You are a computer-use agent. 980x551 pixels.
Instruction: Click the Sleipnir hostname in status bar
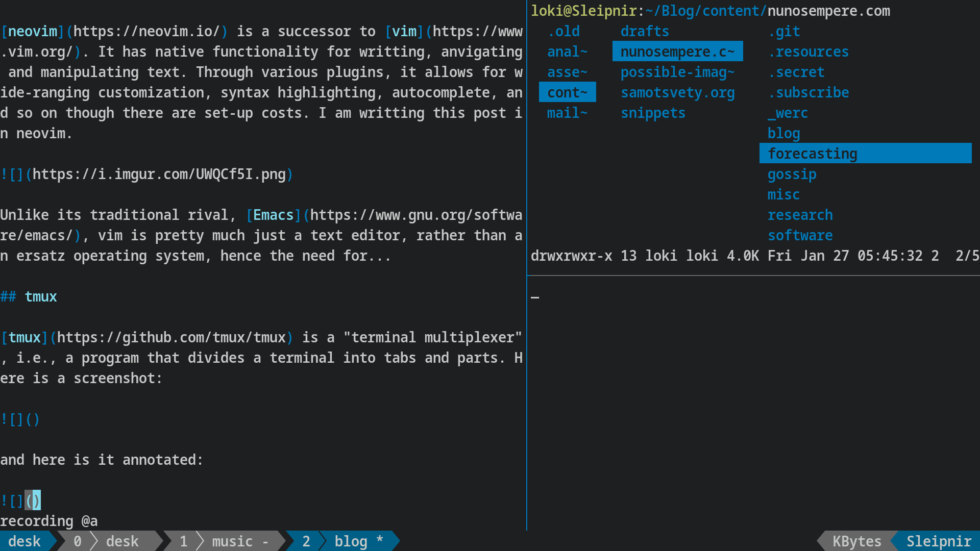(x=939, y=541)
